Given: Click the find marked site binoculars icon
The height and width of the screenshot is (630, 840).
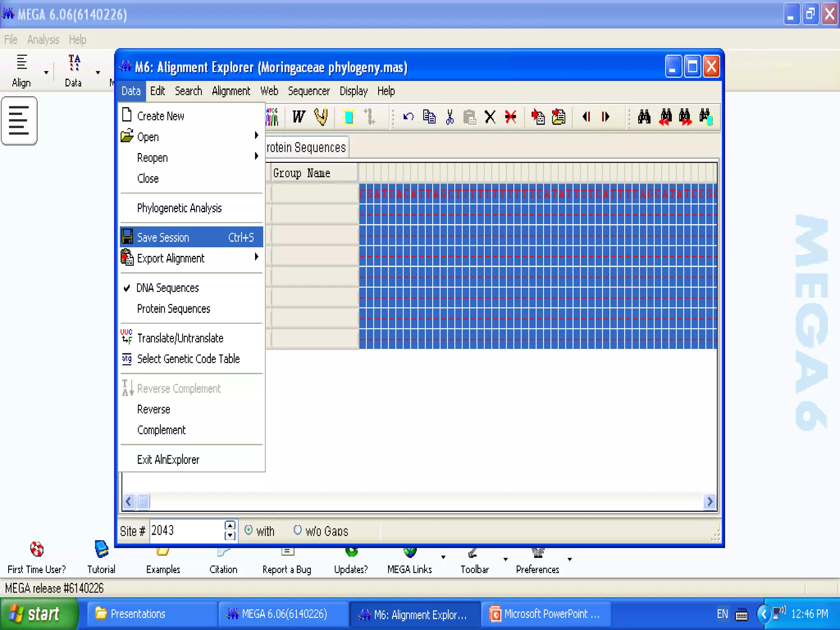Looking at the screenshot, I should pos(706,117).
